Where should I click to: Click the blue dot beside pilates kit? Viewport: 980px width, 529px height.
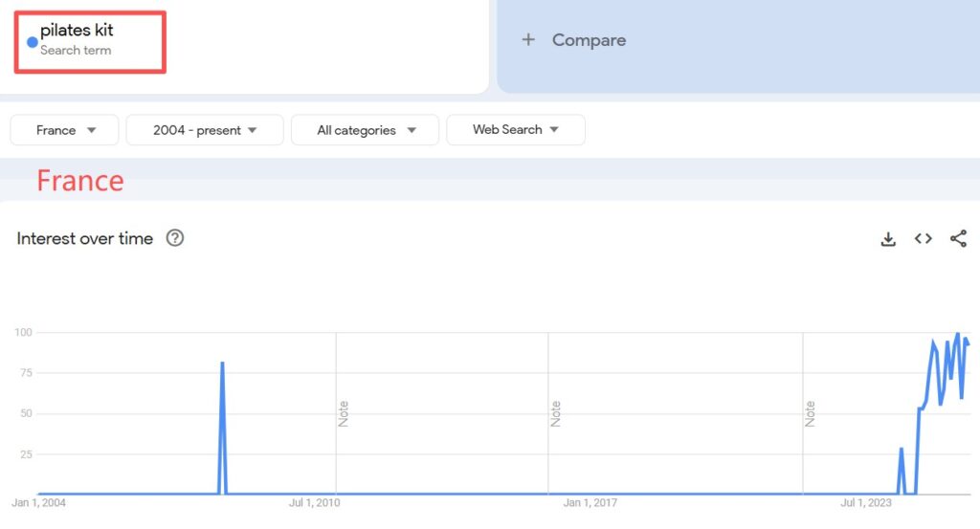point(33,42)
